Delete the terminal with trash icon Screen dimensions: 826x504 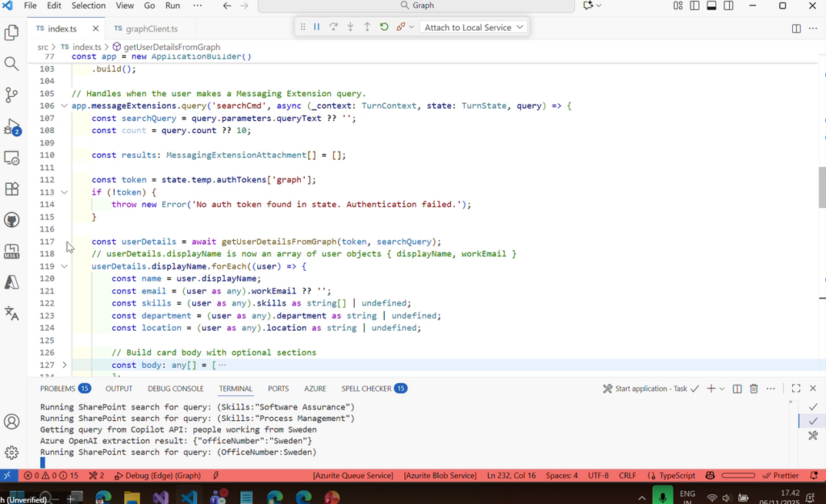753,389
